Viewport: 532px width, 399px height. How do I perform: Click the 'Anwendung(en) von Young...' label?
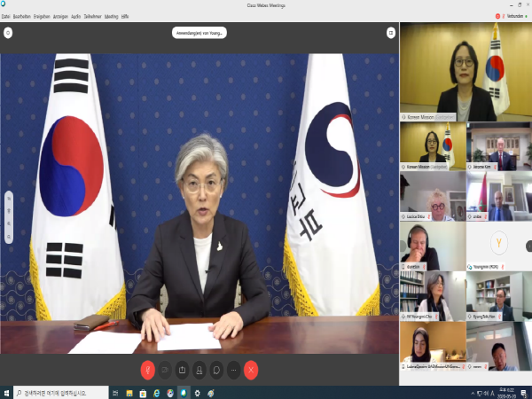pos(199,33)
